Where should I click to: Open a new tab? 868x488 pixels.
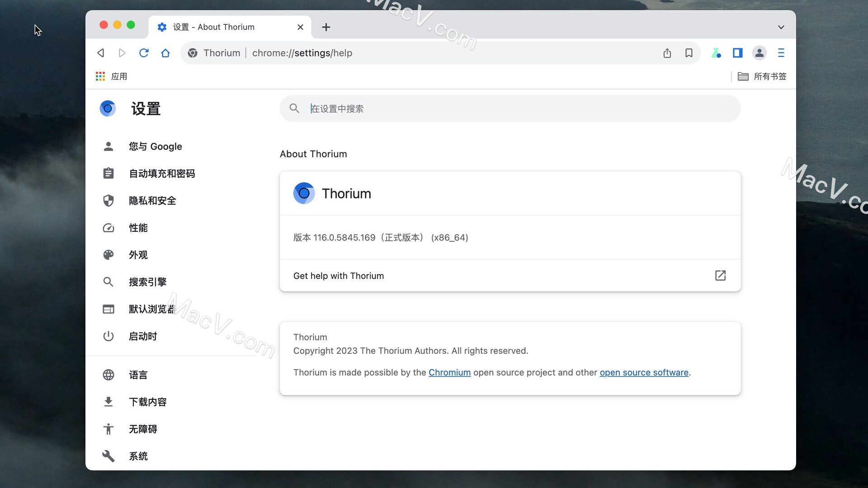(x=326, y=27)
